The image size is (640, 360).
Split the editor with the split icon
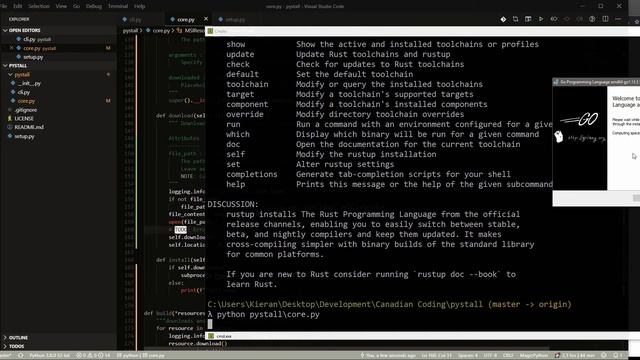click(x=605, y=19)
